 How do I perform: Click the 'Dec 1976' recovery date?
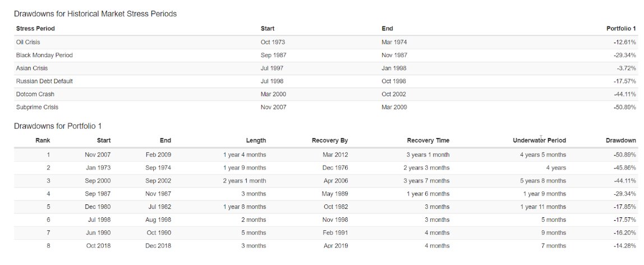click(335, 168)
